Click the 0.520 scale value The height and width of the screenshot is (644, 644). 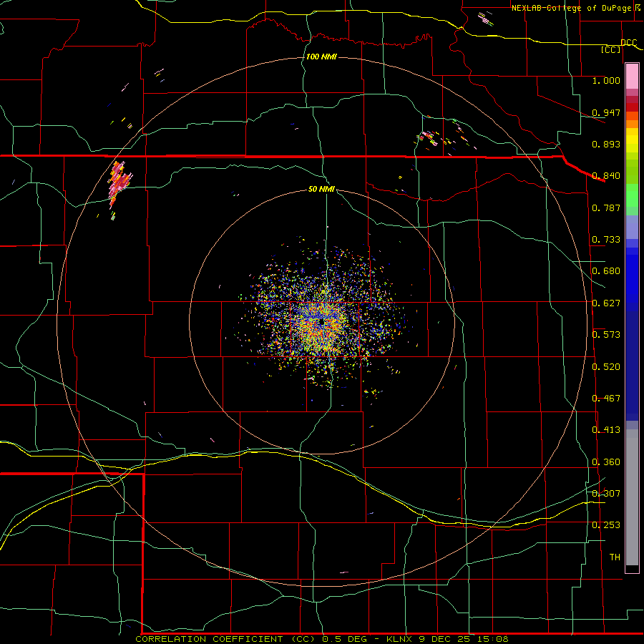[x=606, y=367]
